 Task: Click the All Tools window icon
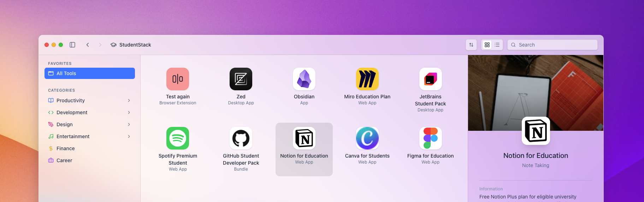tap(51, 73)
